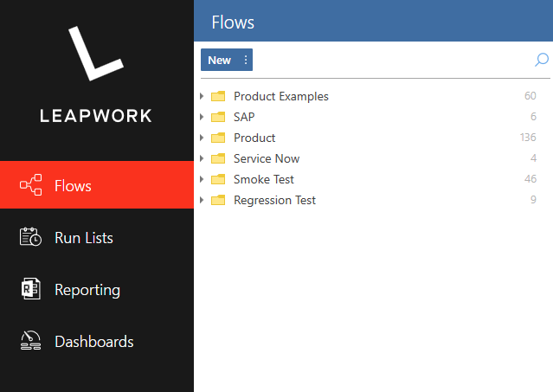Click the Reporting document icon
553x392 pixels.
(x=31, y=289)
